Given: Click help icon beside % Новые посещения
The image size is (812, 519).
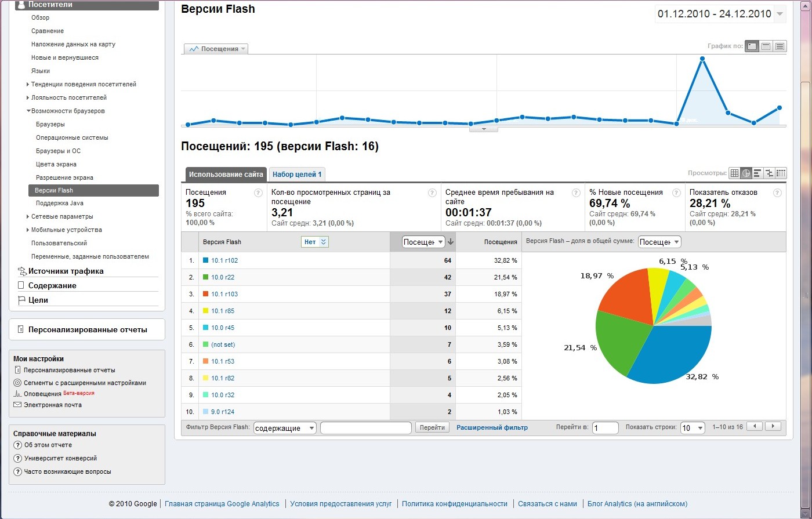Looking at the screenshot, I should [x=676, y=193].
